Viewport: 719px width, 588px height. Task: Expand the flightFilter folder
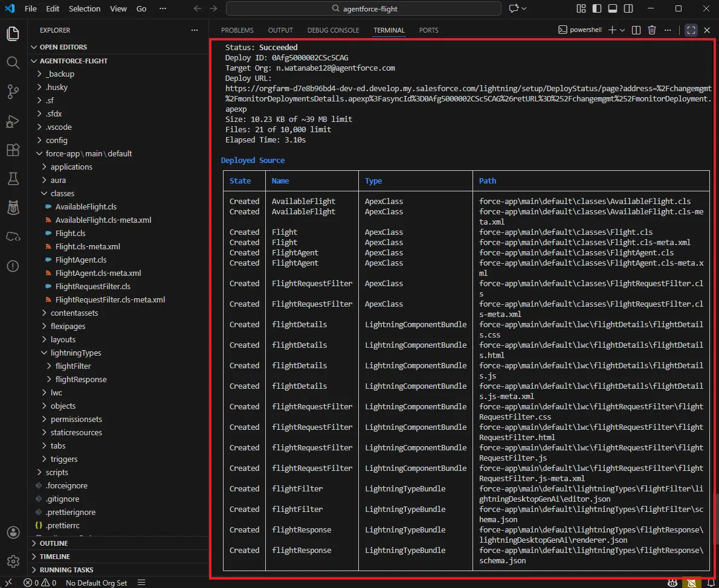pos(118,366)
